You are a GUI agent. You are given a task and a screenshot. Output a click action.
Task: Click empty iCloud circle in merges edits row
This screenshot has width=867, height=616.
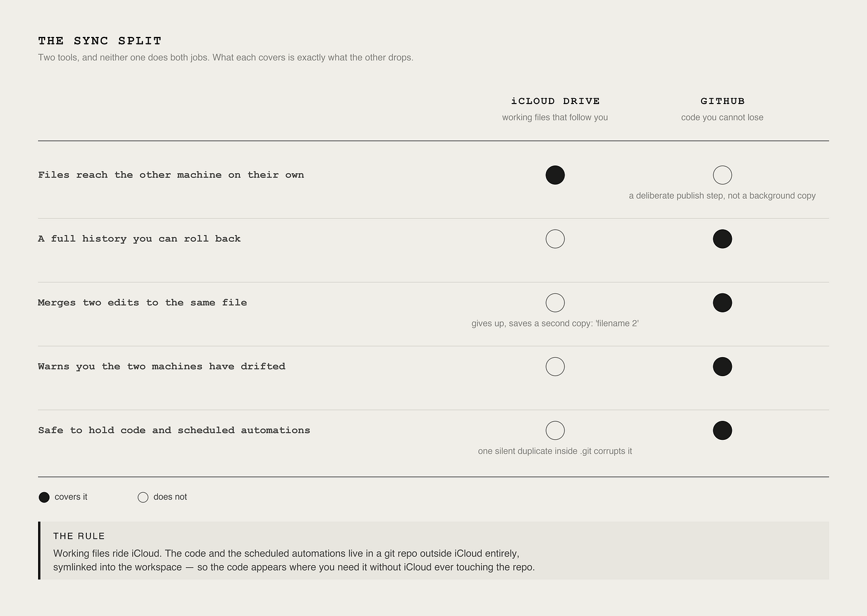[555, 303]
